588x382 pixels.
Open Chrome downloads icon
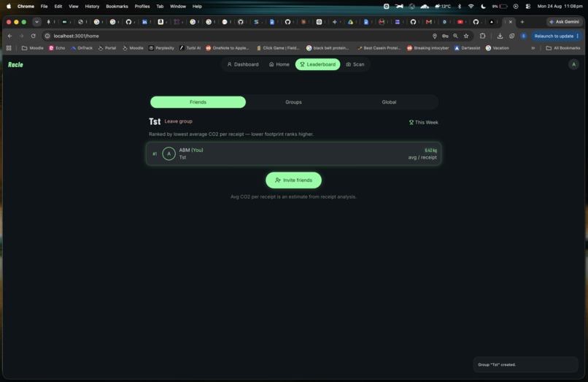pos(500,36)
